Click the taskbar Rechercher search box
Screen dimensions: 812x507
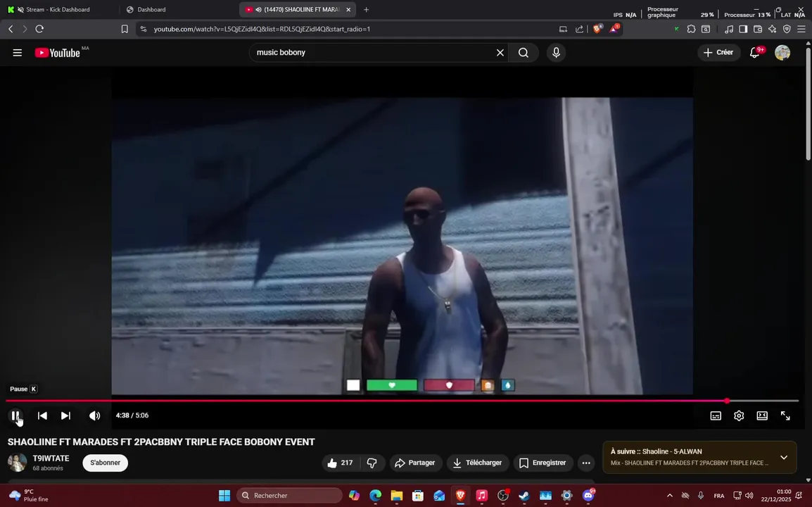(x=289, y=496)
